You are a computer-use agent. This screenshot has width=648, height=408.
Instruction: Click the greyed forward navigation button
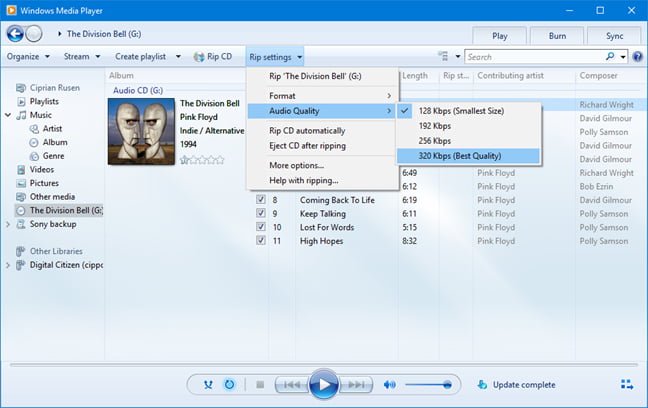coord(34,33)
